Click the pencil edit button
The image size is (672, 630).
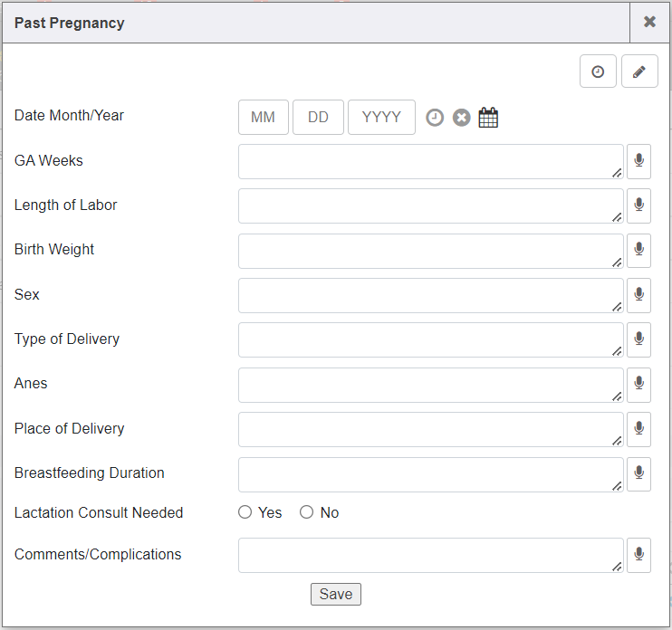coord(639,72)
